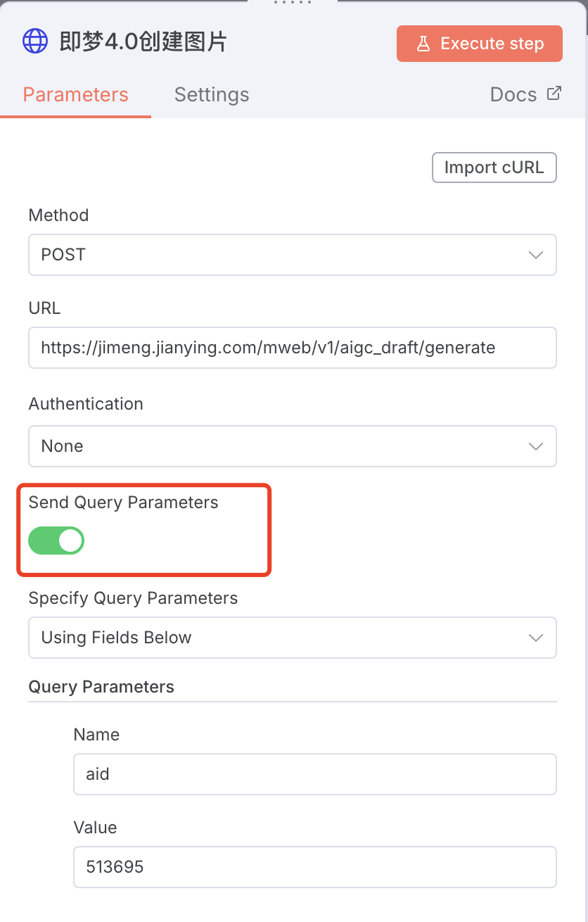Click the globe HTTP Request node icon

35,42
